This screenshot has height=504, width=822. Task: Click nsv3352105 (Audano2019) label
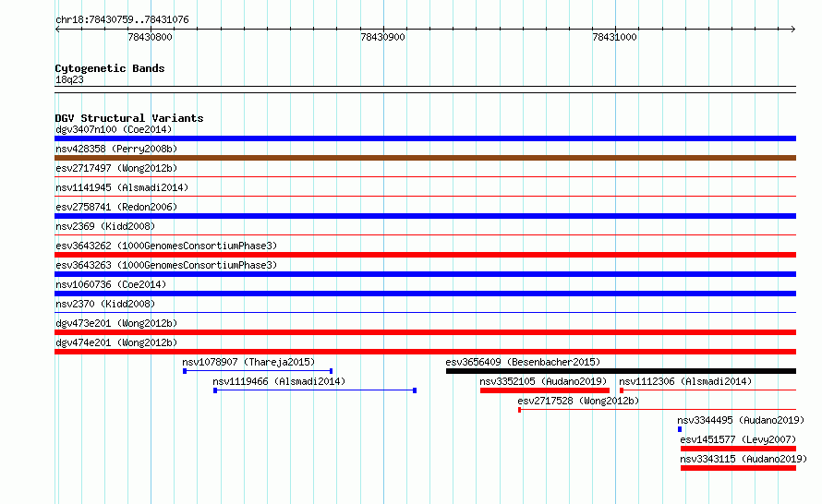click(543, 381)
